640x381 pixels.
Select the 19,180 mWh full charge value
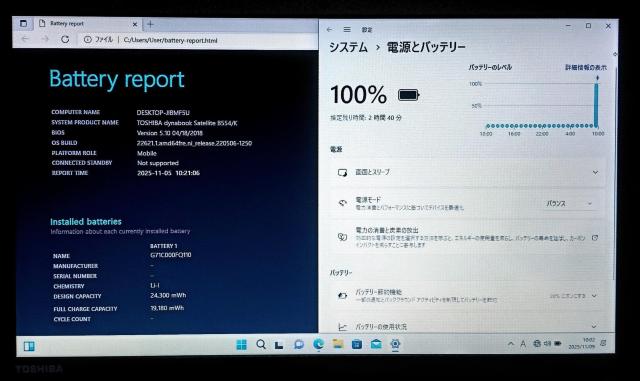tap(167, 308)
